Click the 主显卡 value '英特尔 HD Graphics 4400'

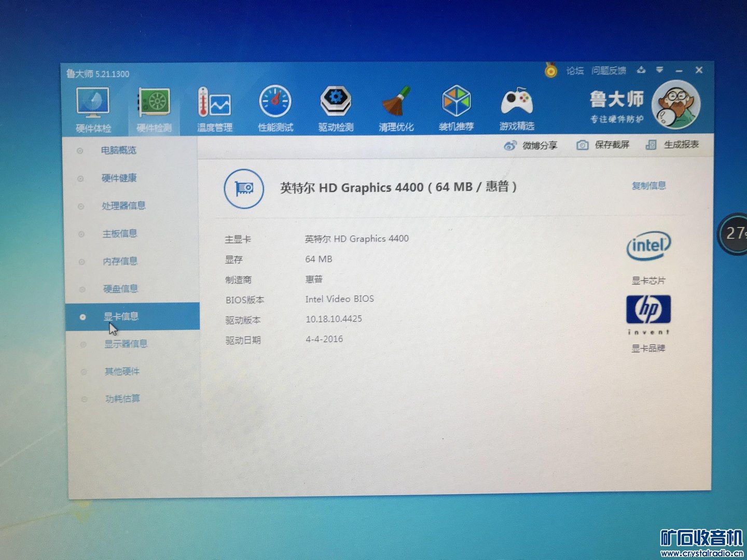click(x=357, y=239)
